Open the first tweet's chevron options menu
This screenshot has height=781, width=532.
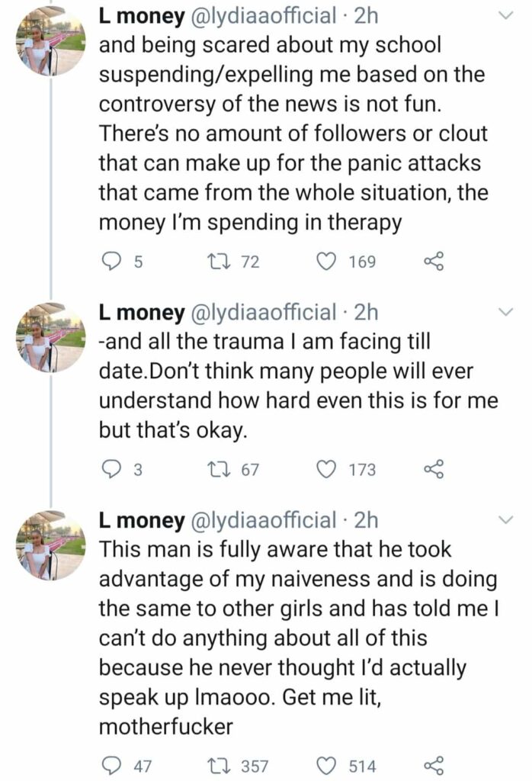point(505,16)
